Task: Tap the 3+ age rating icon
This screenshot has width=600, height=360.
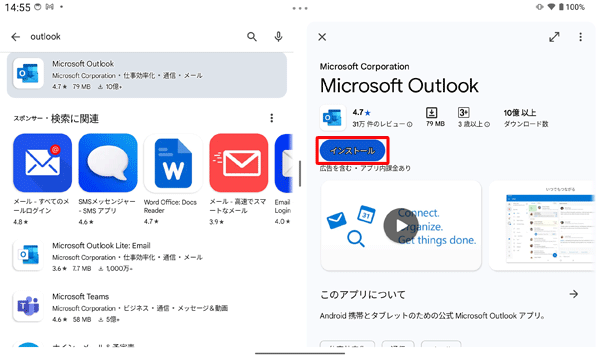Action: pyautogui.click(x=463, y=112)
